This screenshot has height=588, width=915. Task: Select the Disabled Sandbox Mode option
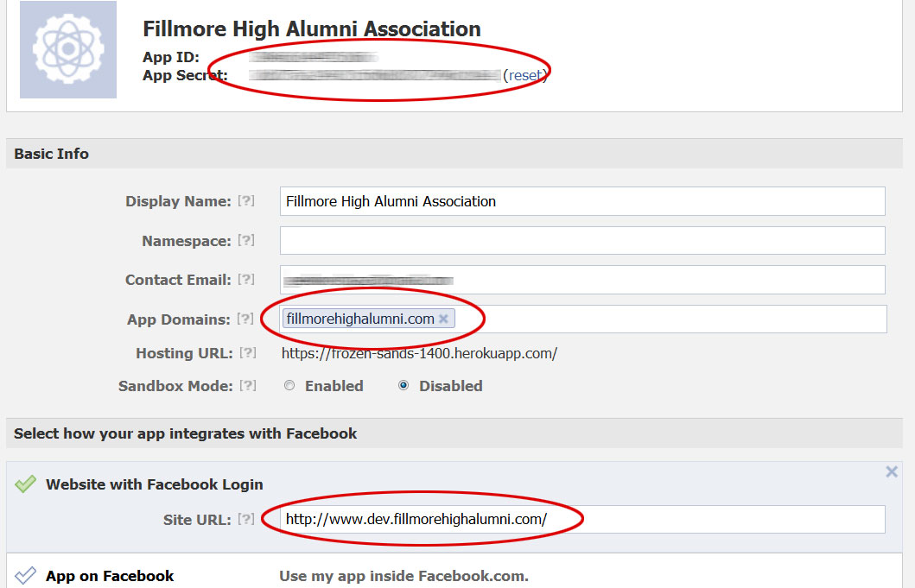coord(403,386)
